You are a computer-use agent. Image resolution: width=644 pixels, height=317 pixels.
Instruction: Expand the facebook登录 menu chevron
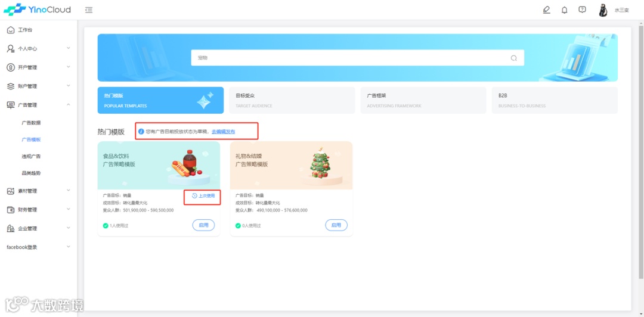tap(69, 247)
